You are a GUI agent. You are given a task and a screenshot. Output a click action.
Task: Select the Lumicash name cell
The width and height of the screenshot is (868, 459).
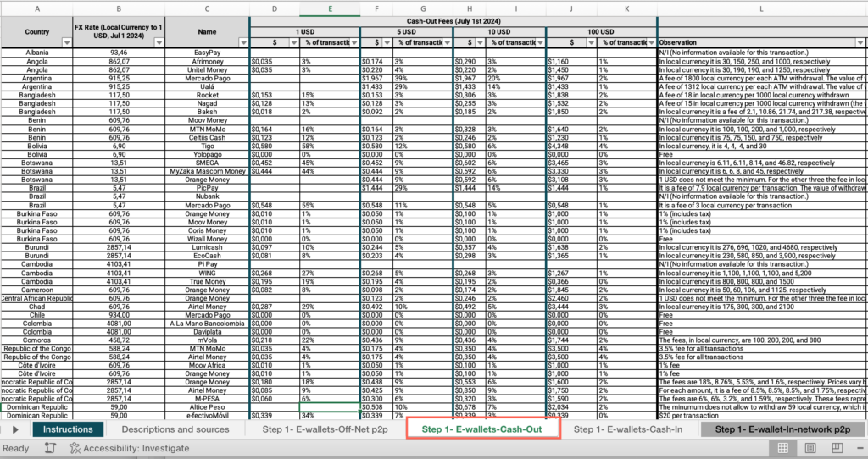coord(207,247)
